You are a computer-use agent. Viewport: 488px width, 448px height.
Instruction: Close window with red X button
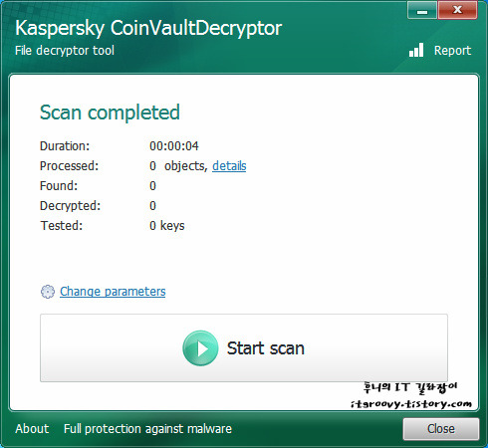[457, 10]
